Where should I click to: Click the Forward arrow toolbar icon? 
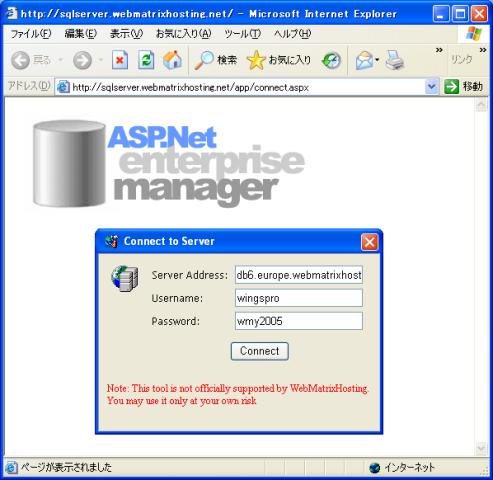[82, 60]
